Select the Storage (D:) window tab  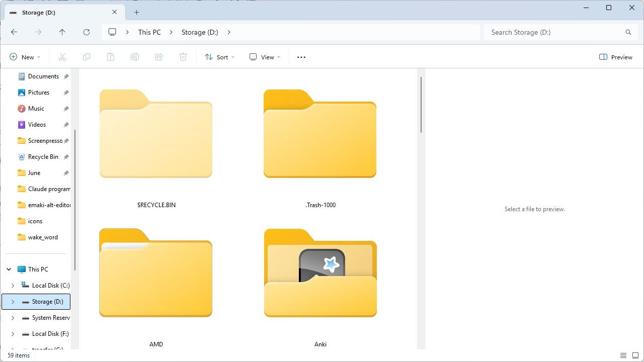64,13
